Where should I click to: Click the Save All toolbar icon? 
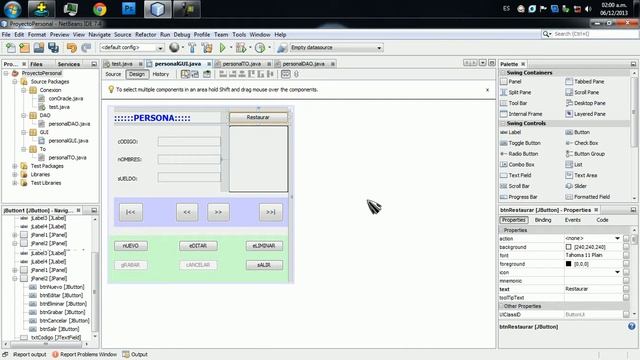(53, 48)
